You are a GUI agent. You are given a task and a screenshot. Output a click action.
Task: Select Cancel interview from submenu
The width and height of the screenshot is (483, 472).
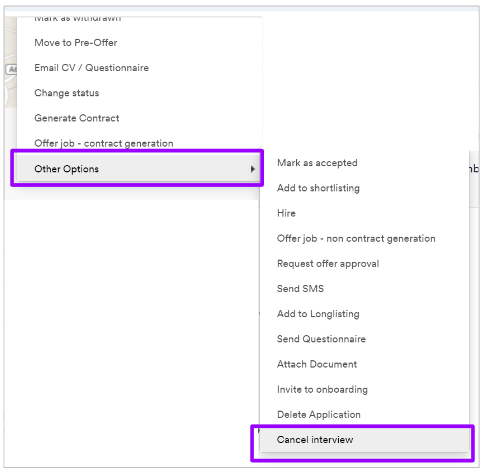(x=364, y=440)
